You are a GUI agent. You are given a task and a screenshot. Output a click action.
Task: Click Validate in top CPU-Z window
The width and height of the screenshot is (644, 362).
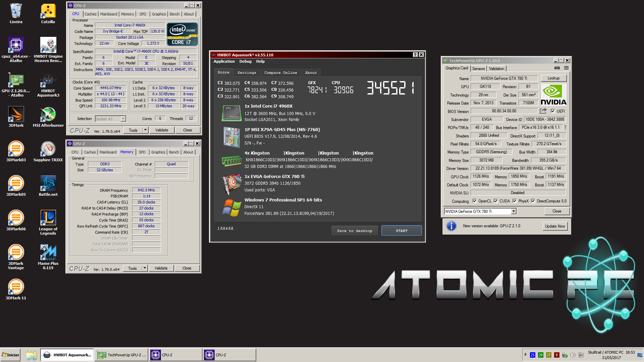(x=162, y=130)
